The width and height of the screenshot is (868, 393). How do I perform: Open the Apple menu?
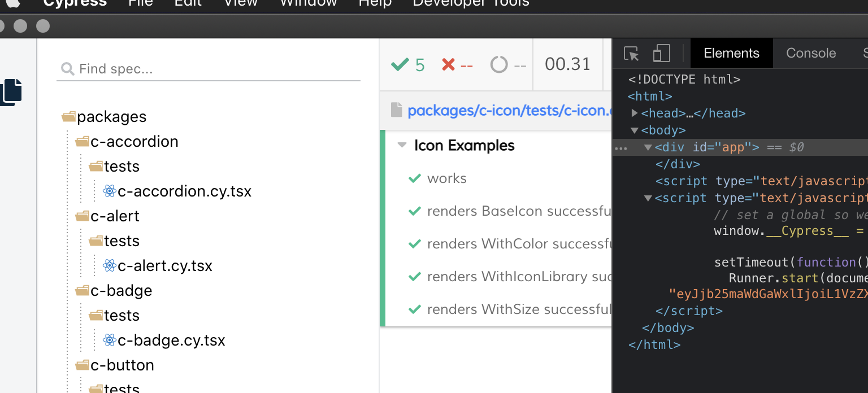(x=12, y=3)
